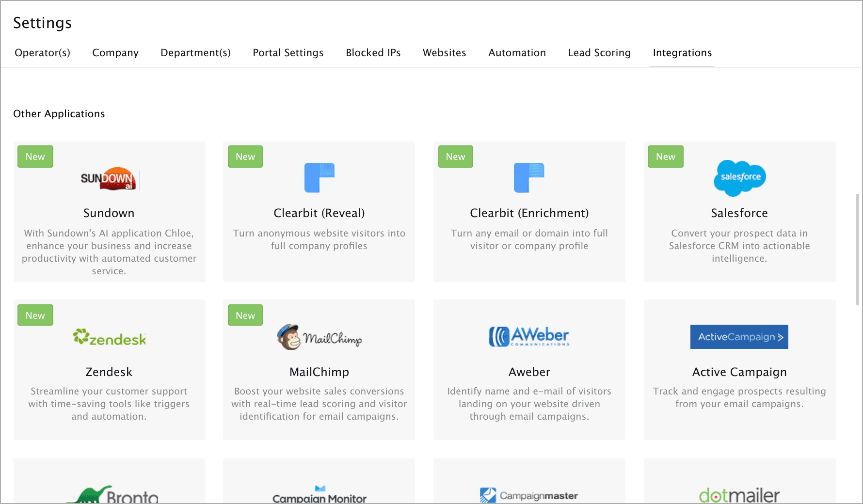Click the Active Campaign title
The width and height of the screenshot is (863, 504).
point(739,372)
